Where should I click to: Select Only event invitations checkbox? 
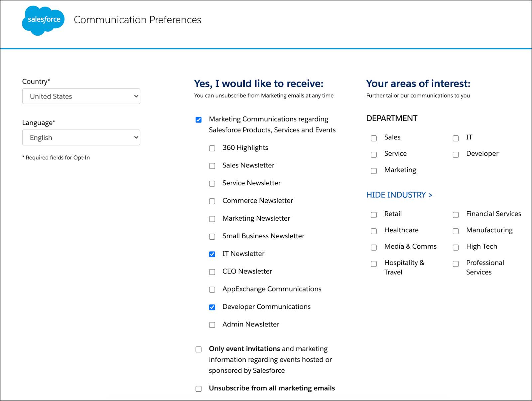tap(199, 349)
